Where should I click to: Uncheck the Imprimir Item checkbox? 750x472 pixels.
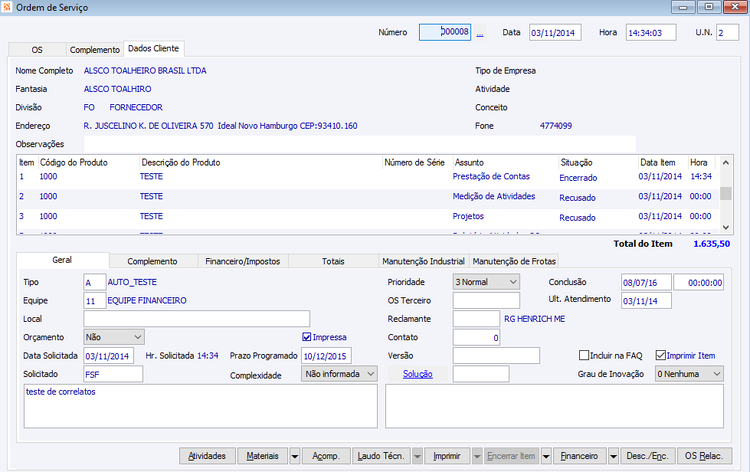tap(661, 355)
